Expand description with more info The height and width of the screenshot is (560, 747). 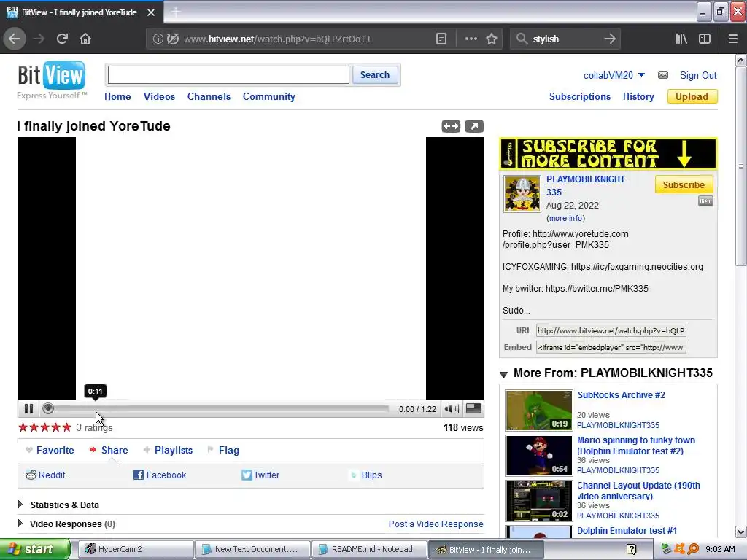(x=565, y=218)
